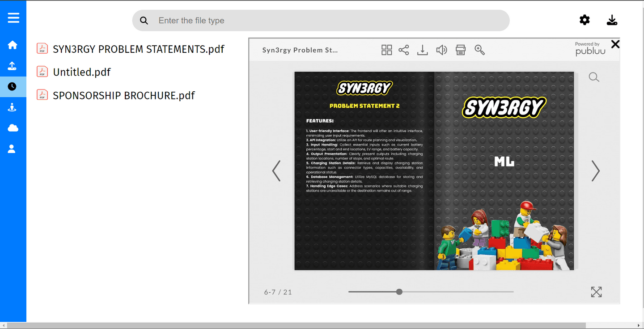Share the flipbook via share icon
The width and height of the screenshot is (644, 329).
(404, 50)
